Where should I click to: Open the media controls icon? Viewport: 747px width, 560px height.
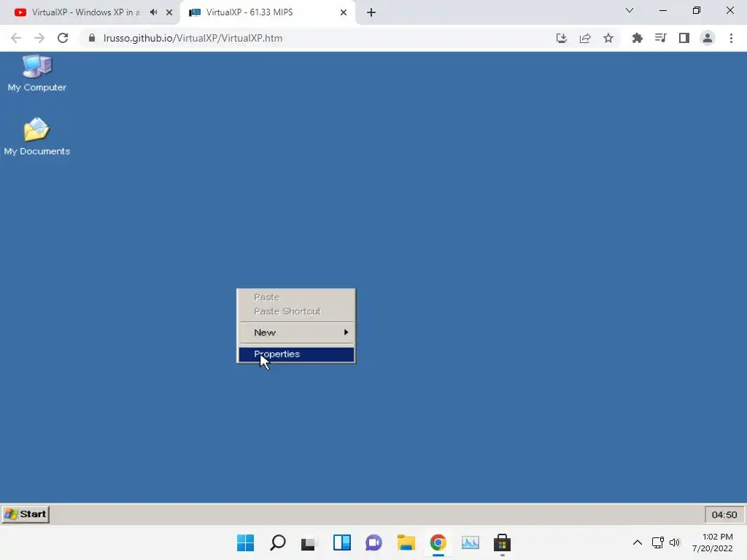coord(661,38)
